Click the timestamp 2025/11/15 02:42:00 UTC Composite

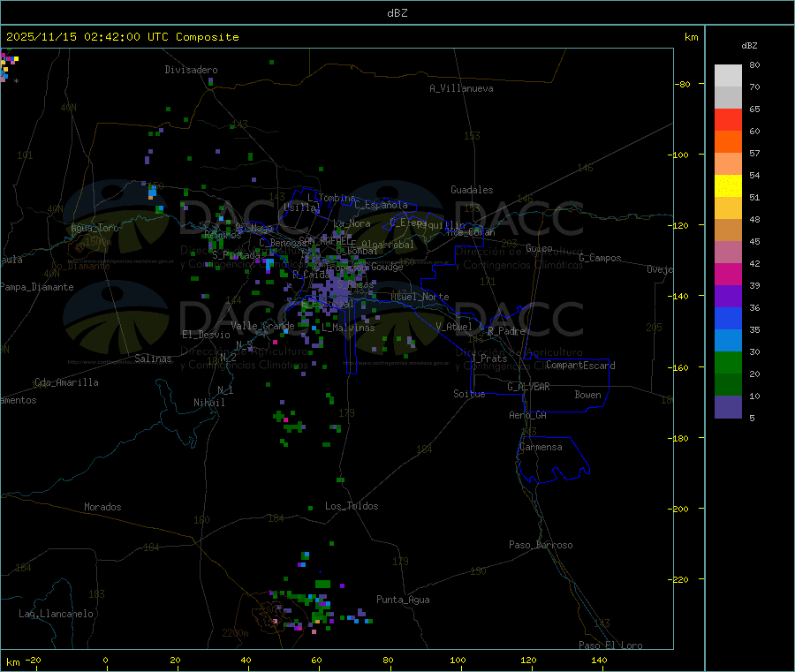coord(122,37)
